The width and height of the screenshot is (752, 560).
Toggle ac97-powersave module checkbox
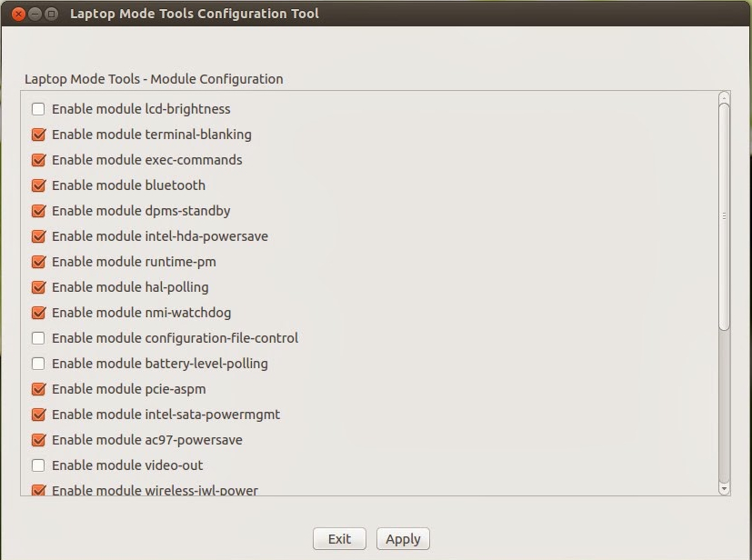pos(38,440)
